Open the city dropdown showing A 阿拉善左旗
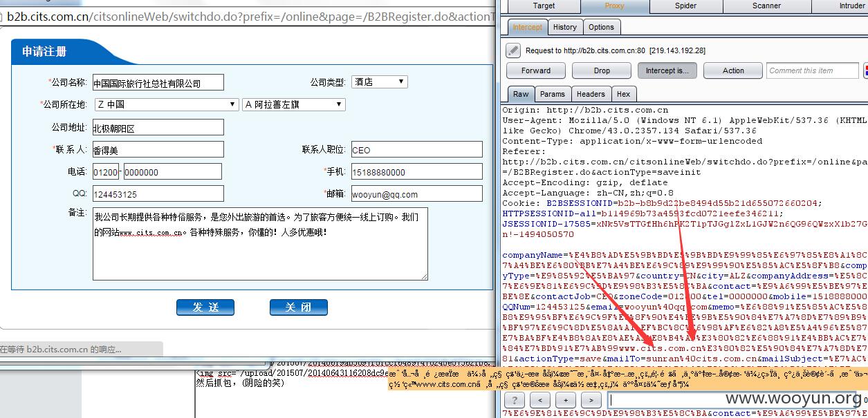Viewport: 868px width, 418px height. click(x=294, y=104)
